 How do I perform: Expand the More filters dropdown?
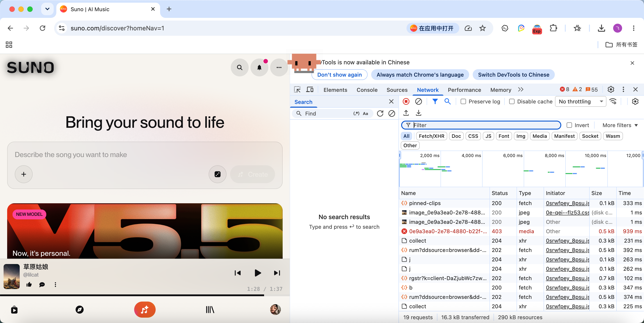click(x=620, y=125)
